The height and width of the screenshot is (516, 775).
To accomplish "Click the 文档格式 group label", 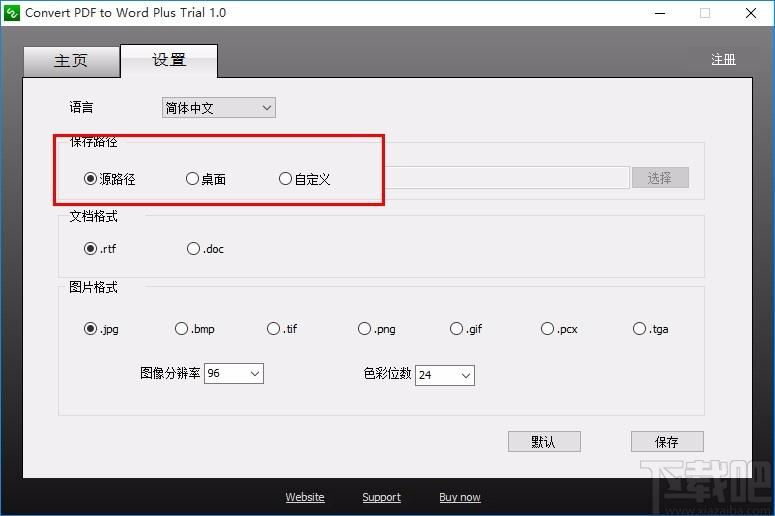I will (x=93, y=216).
